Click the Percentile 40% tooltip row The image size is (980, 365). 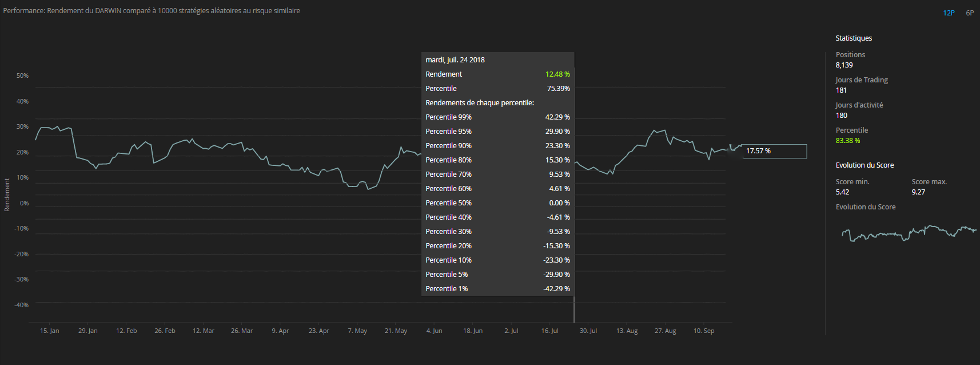click(x=497, y=217)
